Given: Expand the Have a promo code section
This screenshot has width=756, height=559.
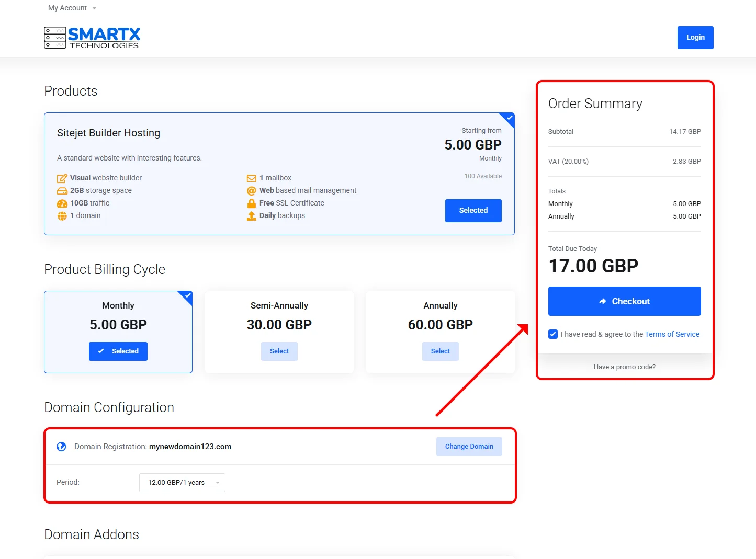Looking at the screenshot, I should coord(624,367).
